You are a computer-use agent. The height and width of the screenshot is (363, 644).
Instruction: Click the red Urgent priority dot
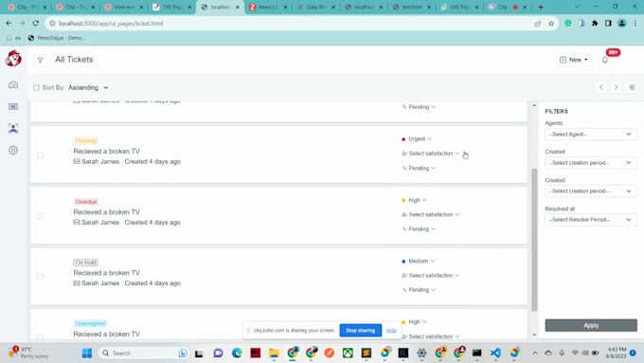tap(403, 139)
